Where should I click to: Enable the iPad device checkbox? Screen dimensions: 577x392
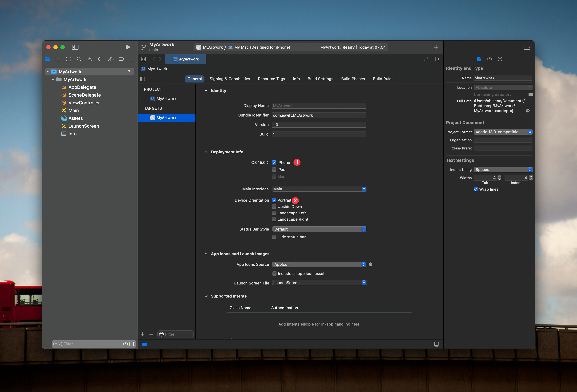tap(274, 170)
